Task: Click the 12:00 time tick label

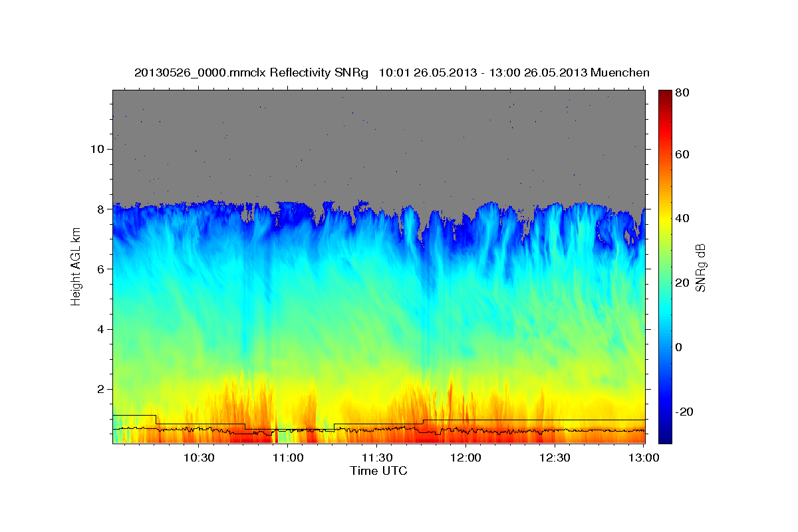Action: tap(465, 458)
